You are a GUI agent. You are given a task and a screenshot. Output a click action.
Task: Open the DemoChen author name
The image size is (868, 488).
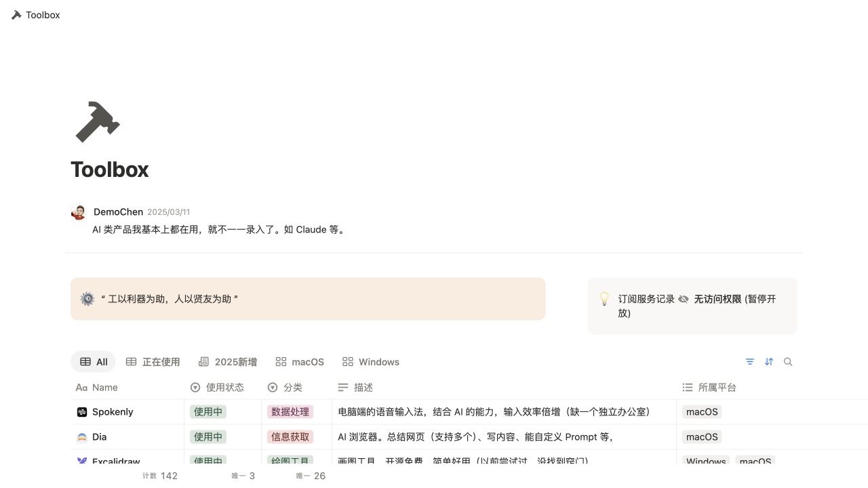118,212
